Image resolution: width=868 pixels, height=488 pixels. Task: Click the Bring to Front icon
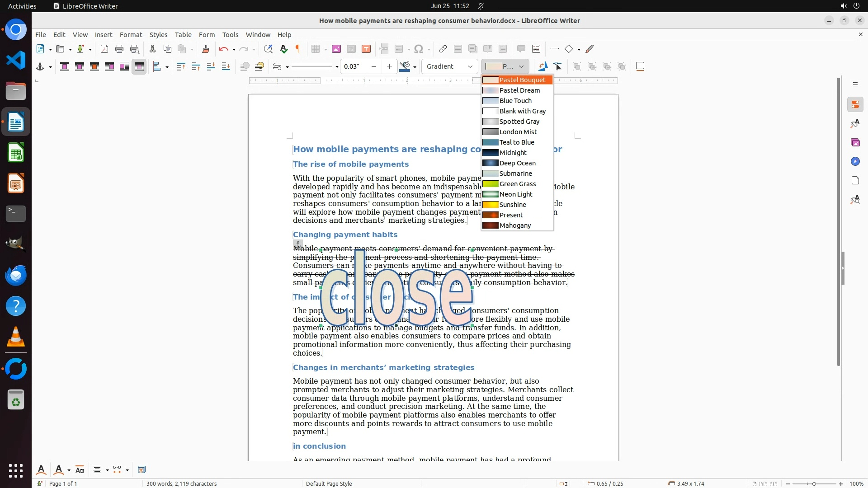pyautogui.click(x=181, y=66)
